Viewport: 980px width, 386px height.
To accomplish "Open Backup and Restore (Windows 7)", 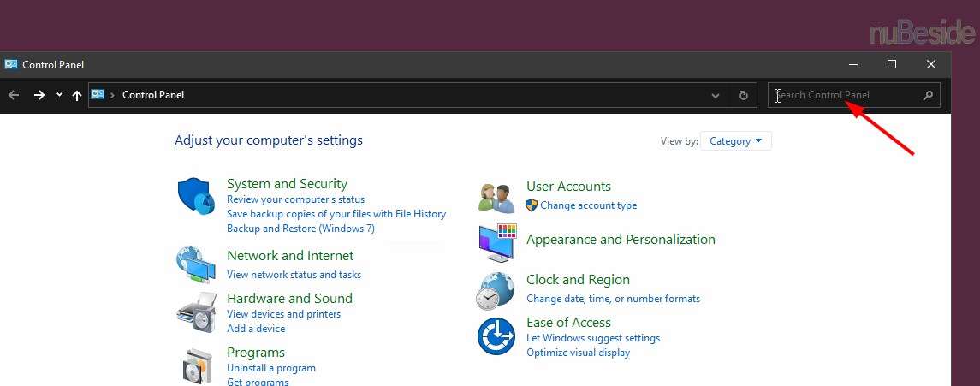I will (300, 229).
